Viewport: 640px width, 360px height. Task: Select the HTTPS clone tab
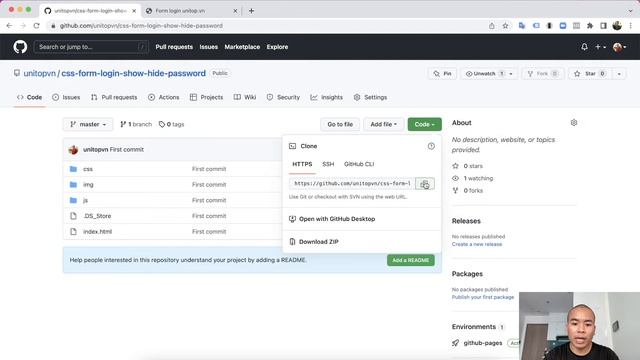(302, 164)
